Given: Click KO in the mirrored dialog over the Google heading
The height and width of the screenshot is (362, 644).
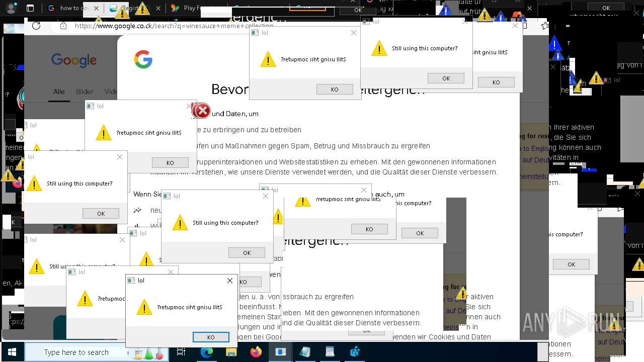Looking at the screenshot, I should 335,89.
